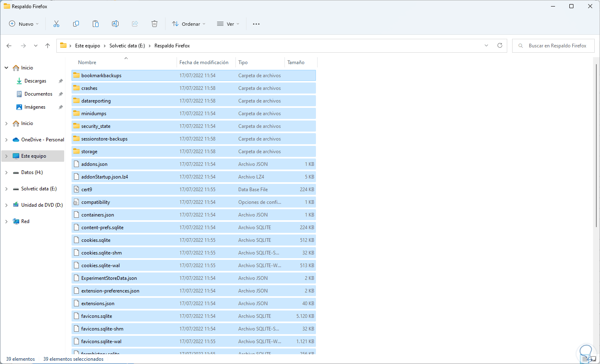This screenshot has width=600, height=364.
Task: Refresh the Respaldo Firefox folder view
Action: point(500,45)
